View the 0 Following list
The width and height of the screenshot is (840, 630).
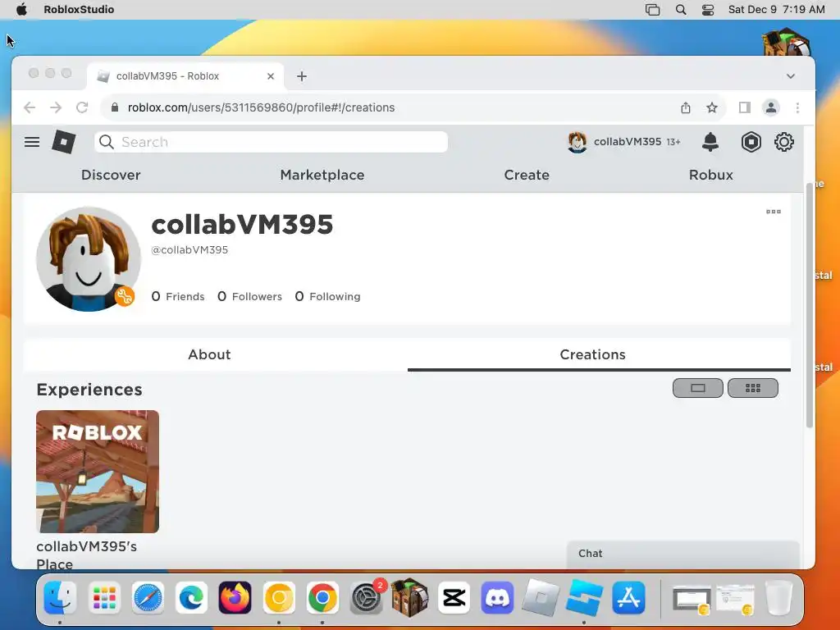(328, 296)
